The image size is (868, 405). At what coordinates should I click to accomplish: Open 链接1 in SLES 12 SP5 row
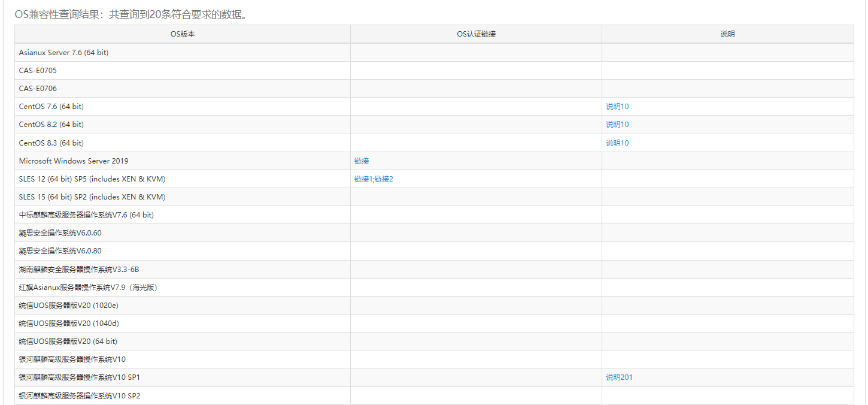click(363, 179)
